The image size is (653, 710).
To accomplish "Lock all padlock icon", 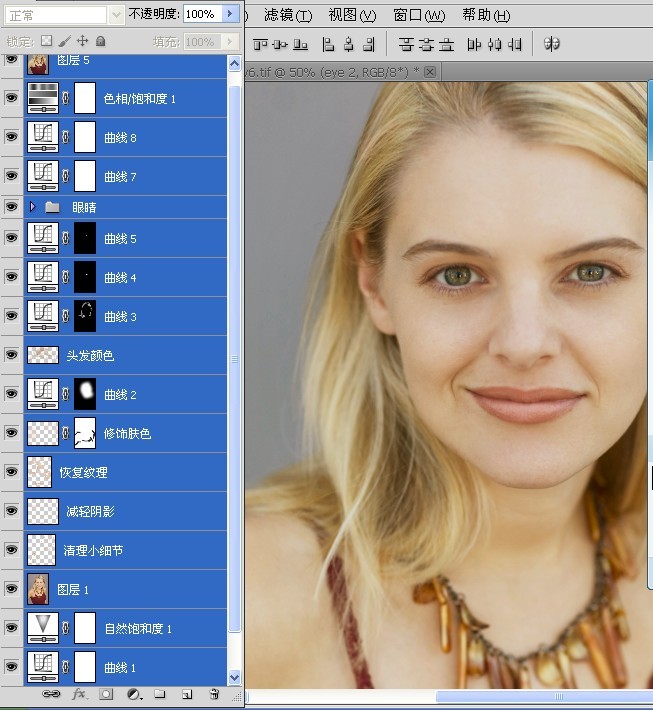I will coord(101,41).
